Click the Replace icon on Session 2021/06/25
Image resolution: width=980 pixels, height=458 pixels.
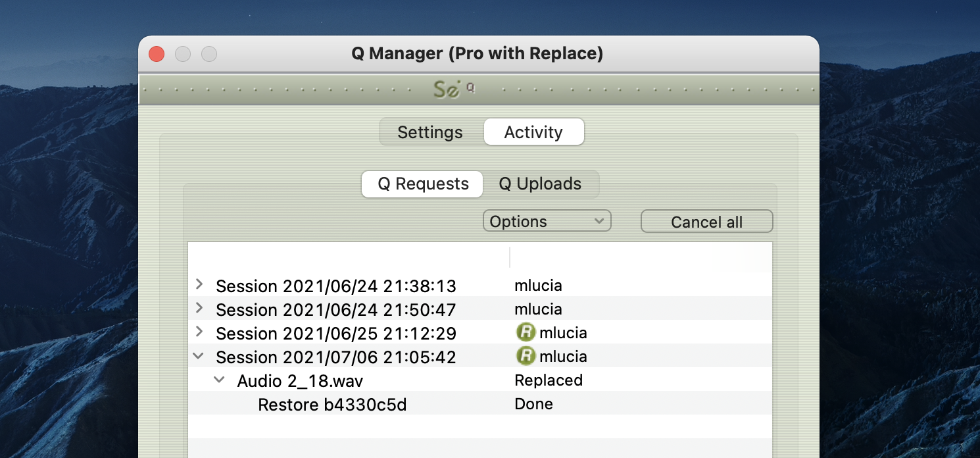point(526,333)
